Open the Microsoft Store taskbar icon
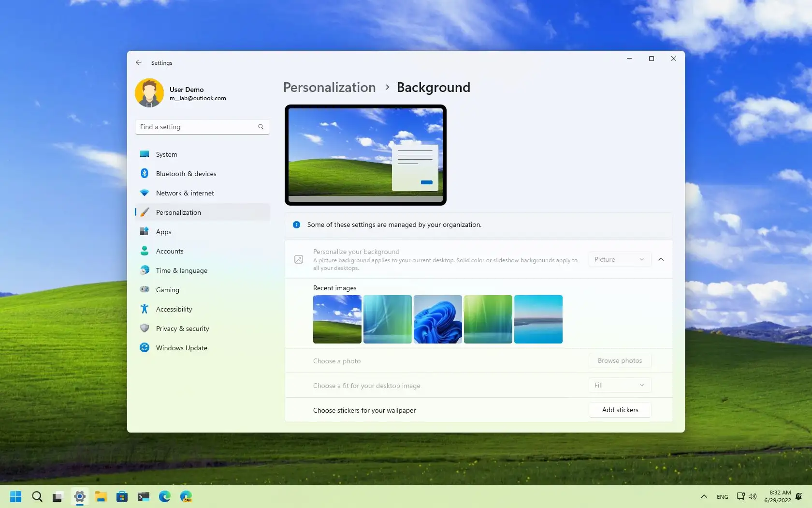Screen dimensions: 812x508 point(122,496)
